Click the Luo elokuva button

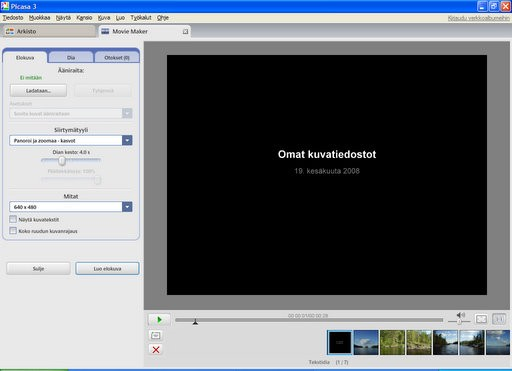coord(107,269)
